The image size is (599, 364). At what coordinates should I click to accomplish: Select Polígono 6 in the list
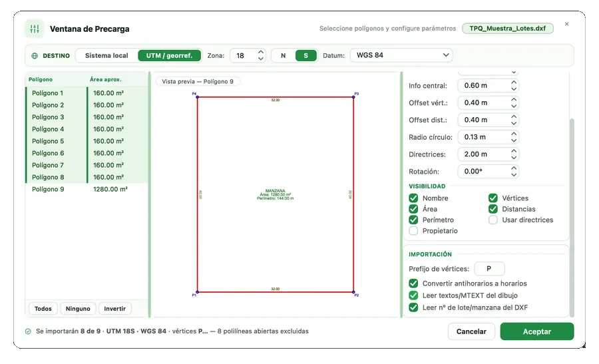pos(87,153)
